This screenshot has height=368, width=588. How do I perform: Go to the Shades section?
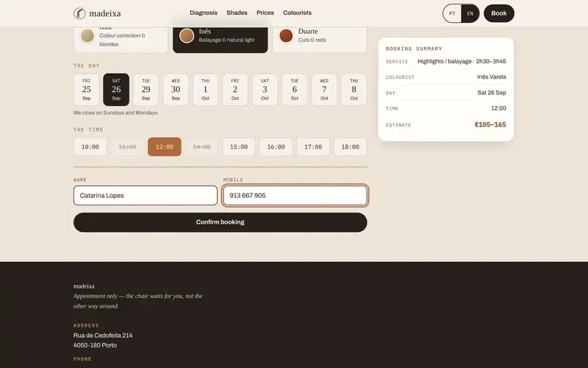237,13
